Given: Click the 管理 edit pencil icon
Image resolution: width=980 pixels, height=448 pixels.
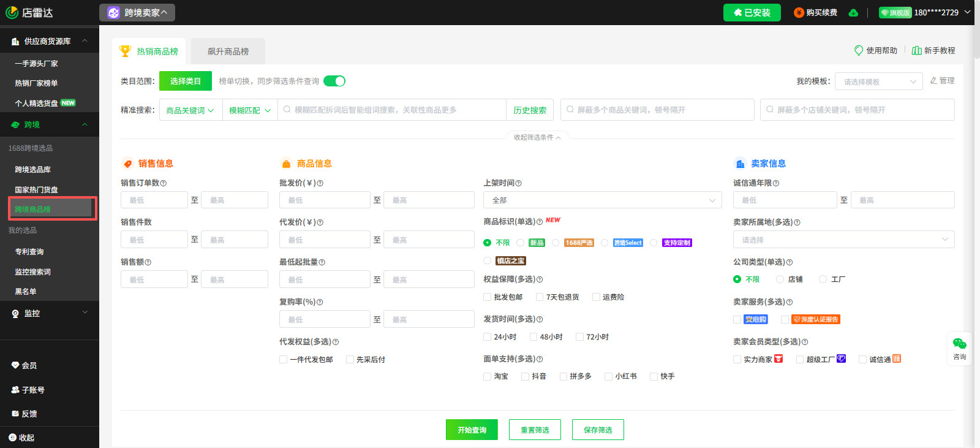Looking at the screenshot, I should point(933,80).
